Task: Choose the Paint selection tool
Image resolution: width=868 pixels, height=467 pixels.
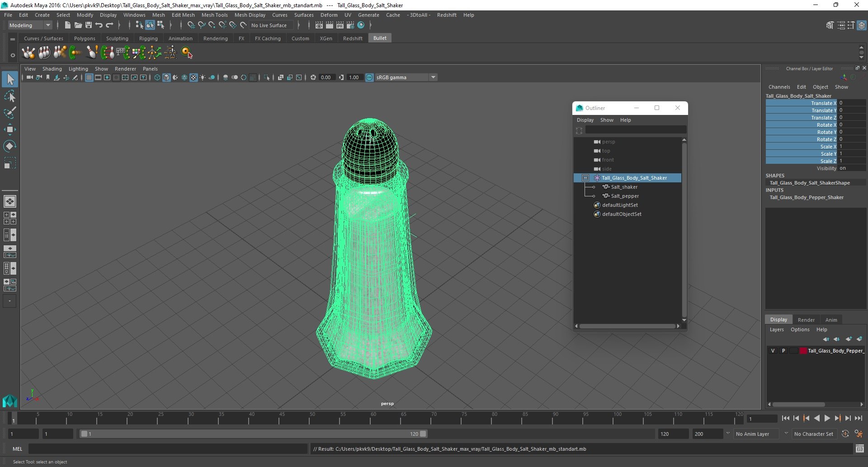Action: [10, 113]
